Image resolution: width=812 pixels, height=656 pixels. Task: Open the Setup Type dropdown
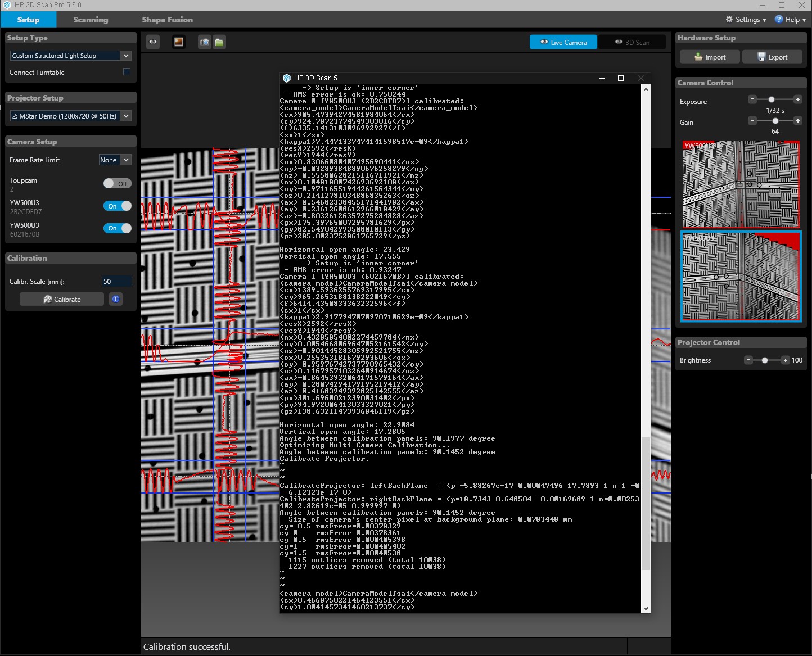[x=71, y=56]
